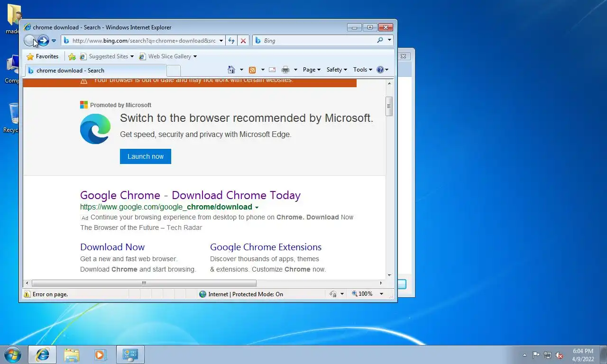Click the vertical scrollbar thumb
Viewport: 607px width, 364px height.
(389, 107)
